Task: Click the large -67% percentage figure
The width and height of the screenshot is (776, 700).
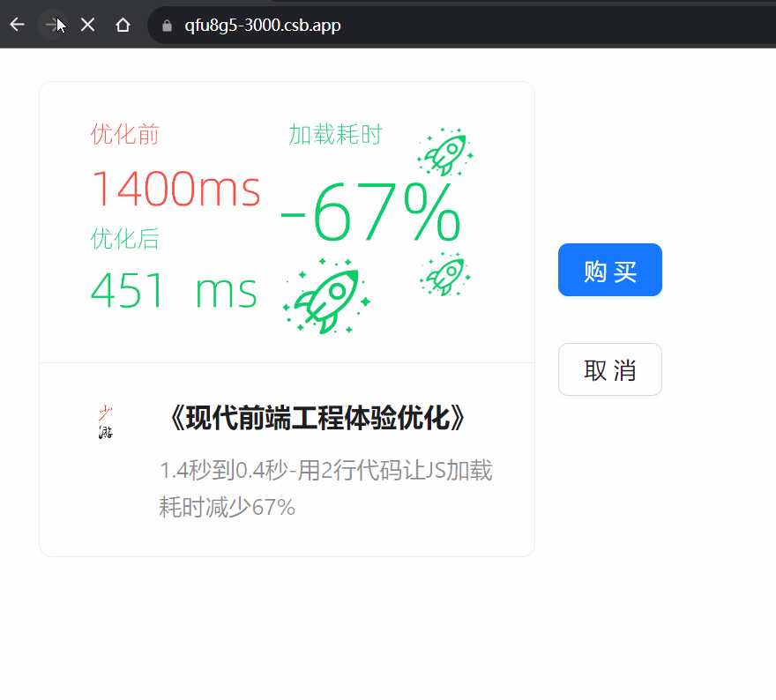Action: [x=372, y=214]
